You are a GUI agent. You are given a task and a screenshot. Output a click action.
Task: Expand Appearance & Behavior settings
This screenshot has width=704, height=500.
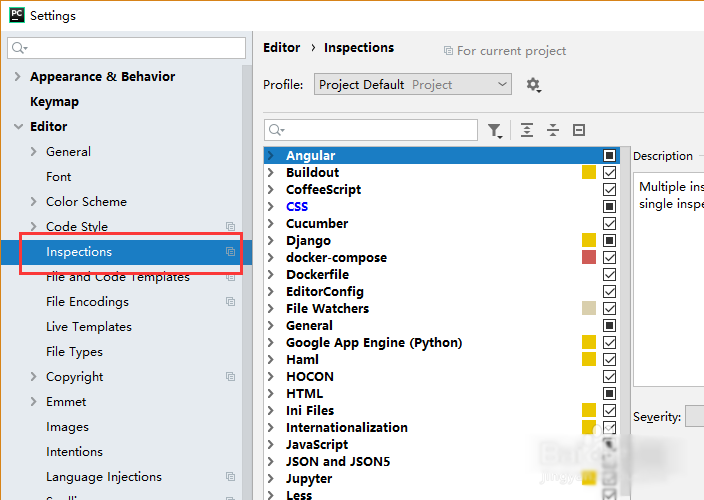(x=17, y=77)
